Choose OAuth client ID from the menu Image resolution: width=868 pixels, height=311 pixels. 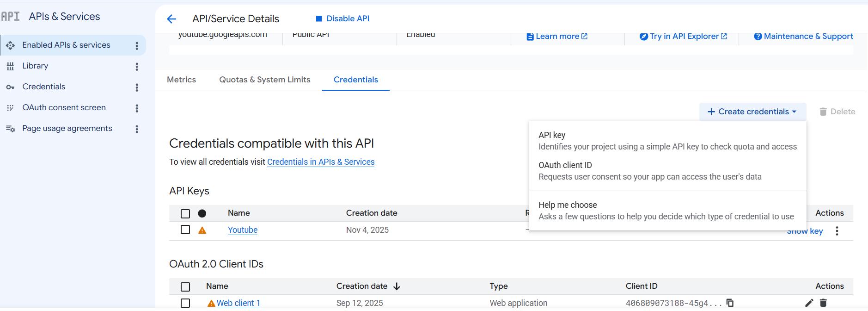pyautogui.click(x=668, y=171)
